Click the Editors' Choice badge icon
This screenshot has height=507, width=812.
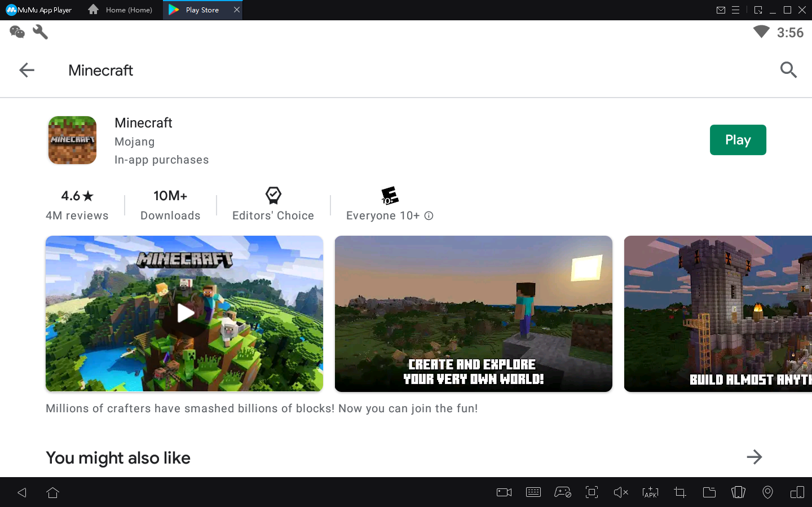coord(273,196)
